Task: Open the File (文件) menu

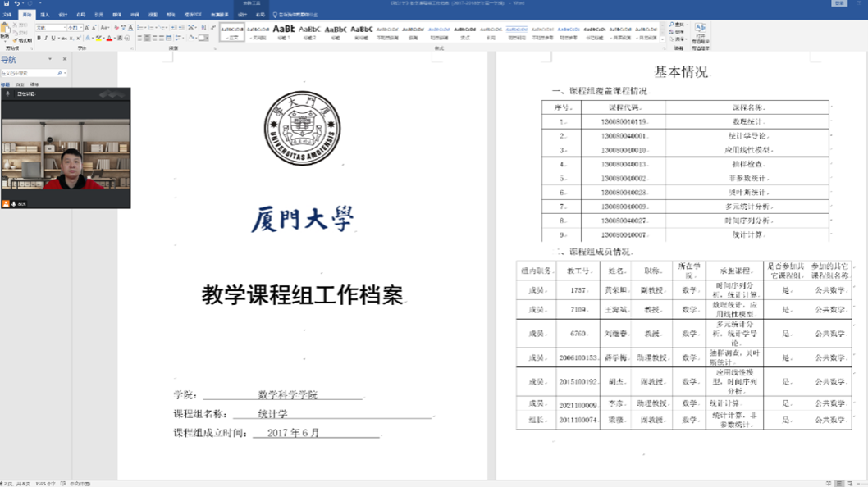Action: (7, 15)
